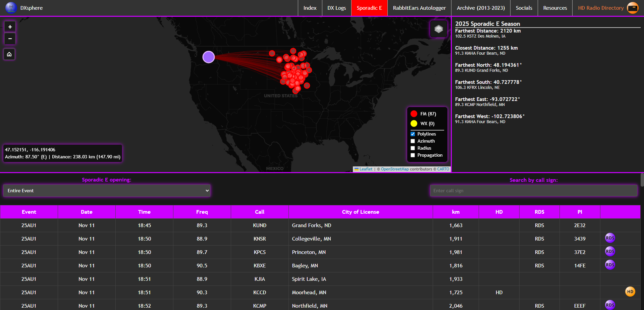Zoom in on the map
644x310 pixels.
click(10, 27)
